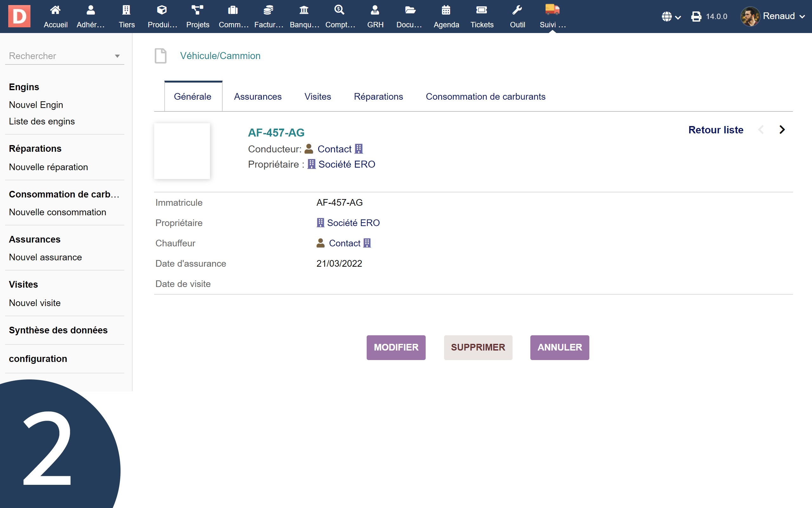Open the Véhicule/Cammion title link
Viewport: 812px width, 508px height.
(220, 56)
